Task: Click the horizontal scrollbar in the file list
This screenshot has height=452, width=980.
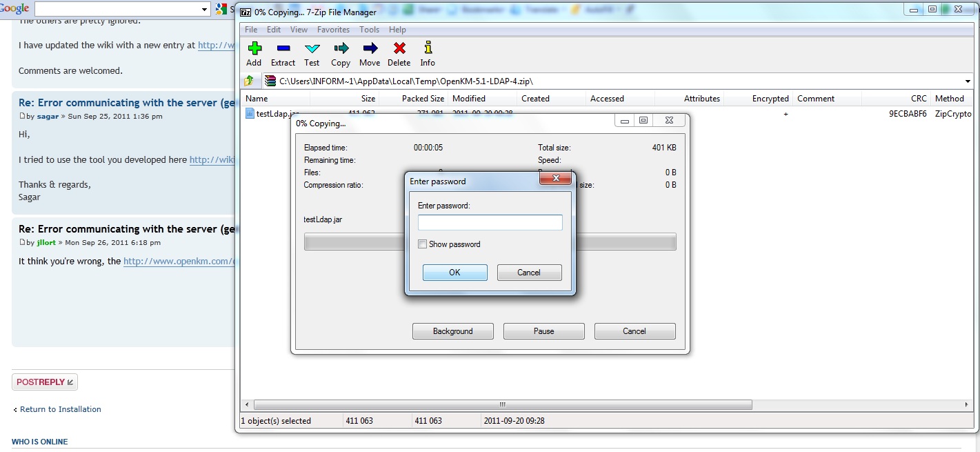Action: [502, 405]
